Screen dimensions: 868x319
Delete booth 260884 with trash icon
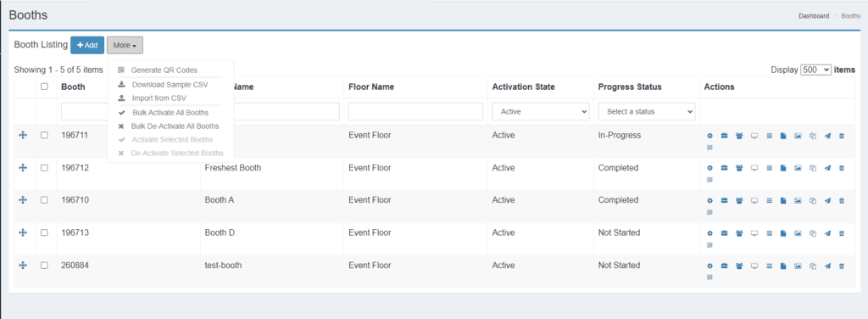pos(842,266)
